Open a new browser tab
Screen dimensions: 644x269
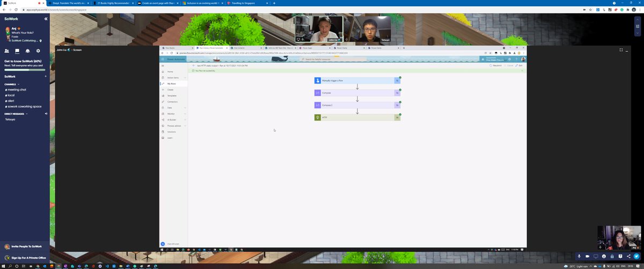(x=274, y=3)
